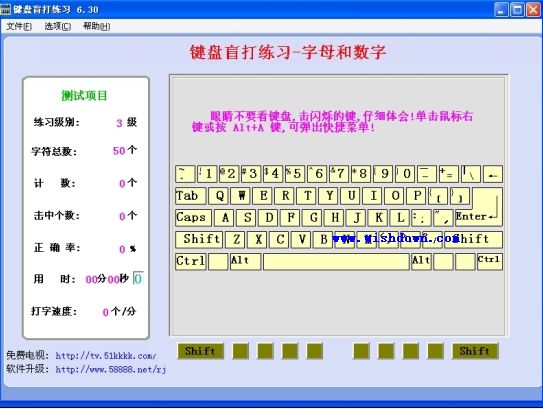This screenshot has width=543, height=409.
Task: Click the R key
Action: [285, 196]
